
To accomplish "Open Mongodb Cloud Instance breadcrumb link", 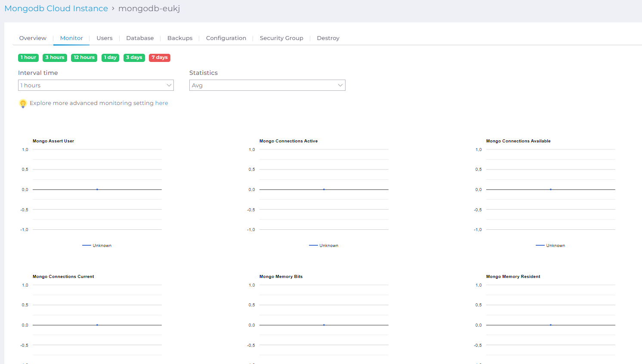I will (56, 9).
